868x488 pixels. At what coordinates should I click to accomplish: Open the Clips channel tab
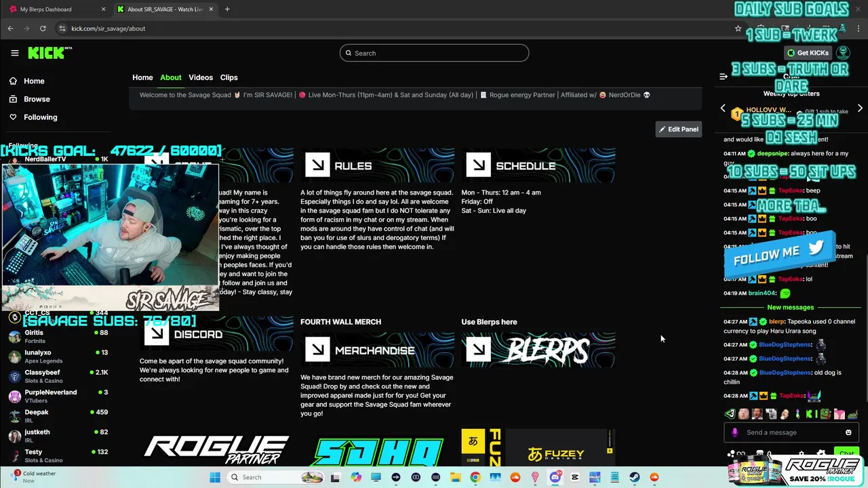pyautogui.click(x=229, y=77)
